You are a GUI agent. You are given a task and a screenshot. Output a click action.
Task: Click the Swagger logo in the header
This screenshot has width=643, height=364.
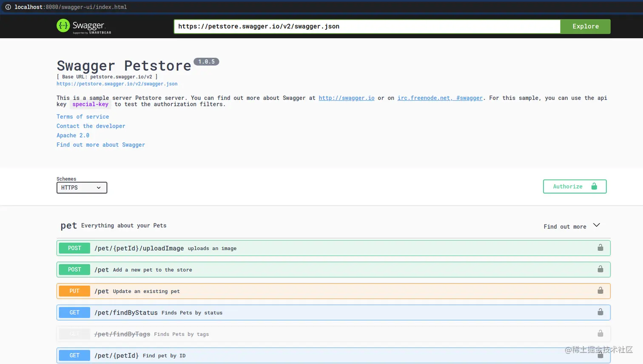84,26
